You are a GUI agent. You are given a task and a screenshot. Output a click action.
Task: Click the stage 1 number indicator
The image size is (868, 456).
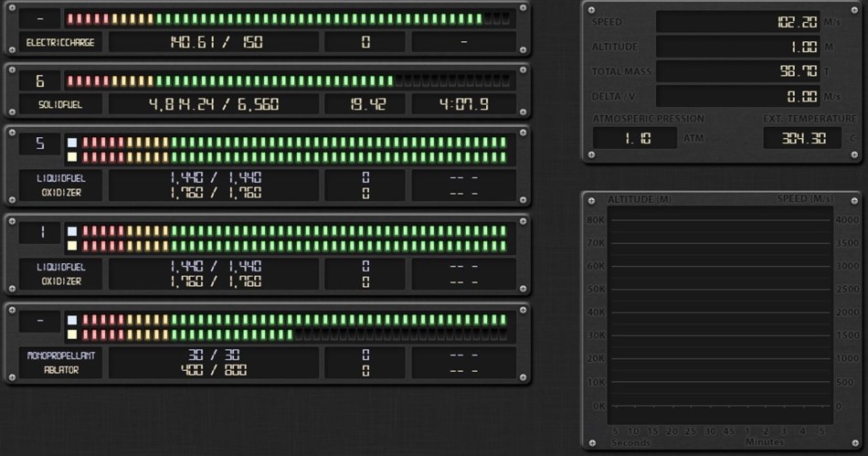coord(40,232)
